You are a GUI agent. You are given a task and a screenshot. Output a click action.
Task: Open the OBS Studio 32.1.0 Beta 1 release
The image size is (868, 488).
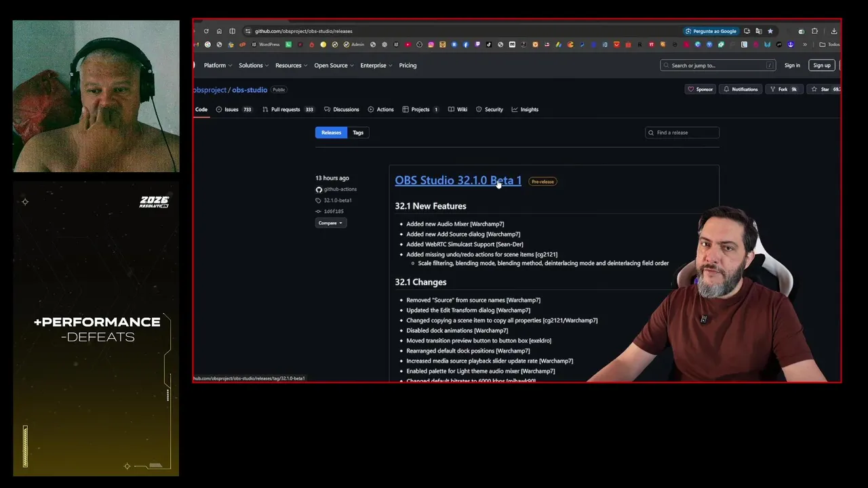click(458, 180)
